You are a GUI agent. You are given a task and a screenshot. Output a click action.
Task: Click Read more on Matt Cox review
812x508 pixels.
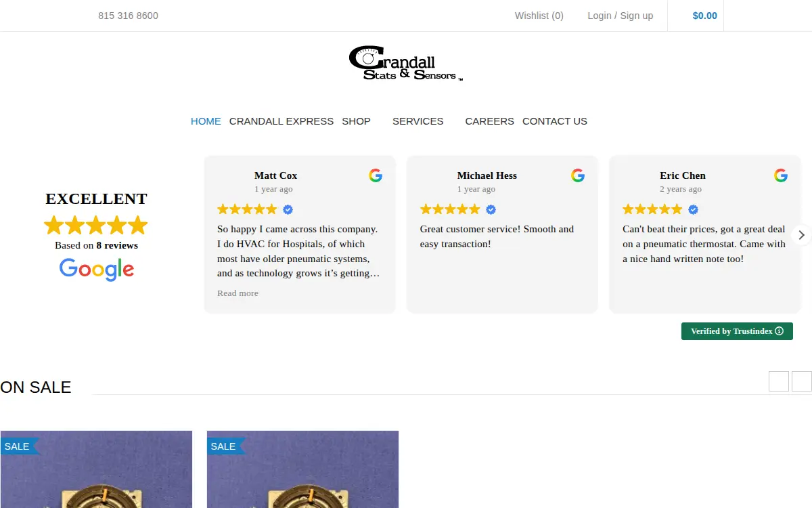click(238, 293)
